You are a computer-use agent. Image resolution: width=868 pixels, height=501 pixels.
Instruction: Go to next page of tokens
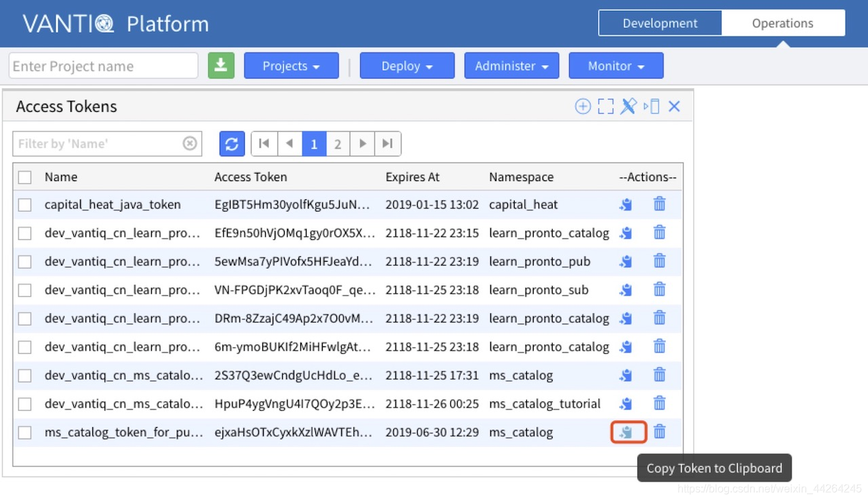(363, 144)
